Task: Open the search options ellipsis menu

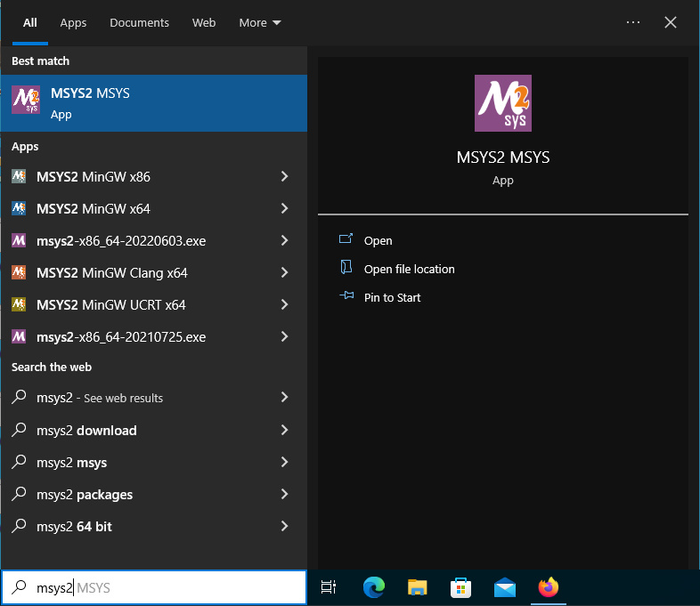Action: tap(633, 22)
